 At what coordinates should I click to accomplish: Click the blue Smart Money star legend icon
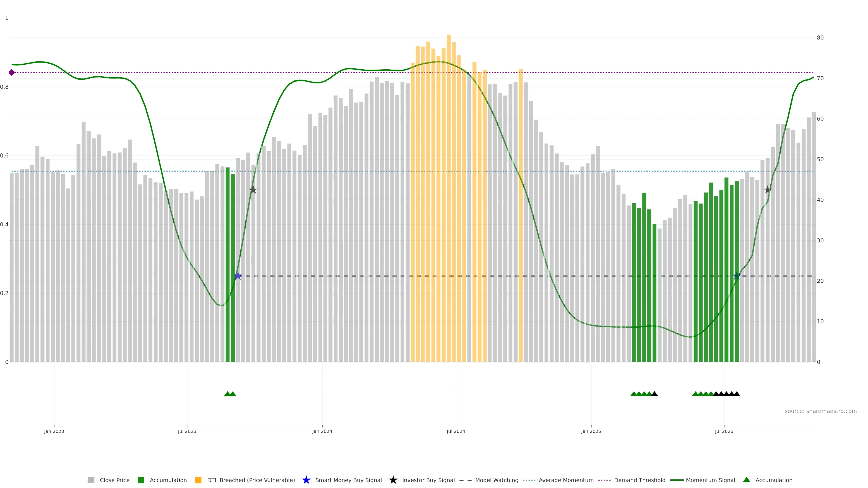pyautogui.click(x=306, y=480)
